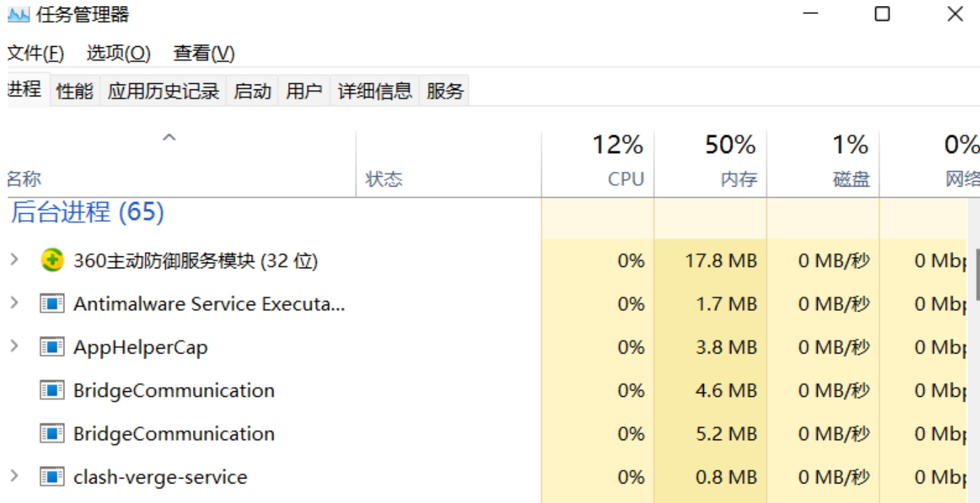Expand the clash-verge-service process entry
The width and height of the screenshot is (980, 503).
[14, 476]
